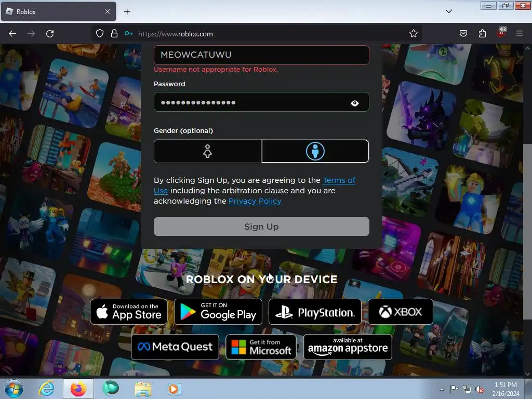Click the Firefox forward arrow
532x399 pixels.
pyautogui.click(x=31, y=34)
